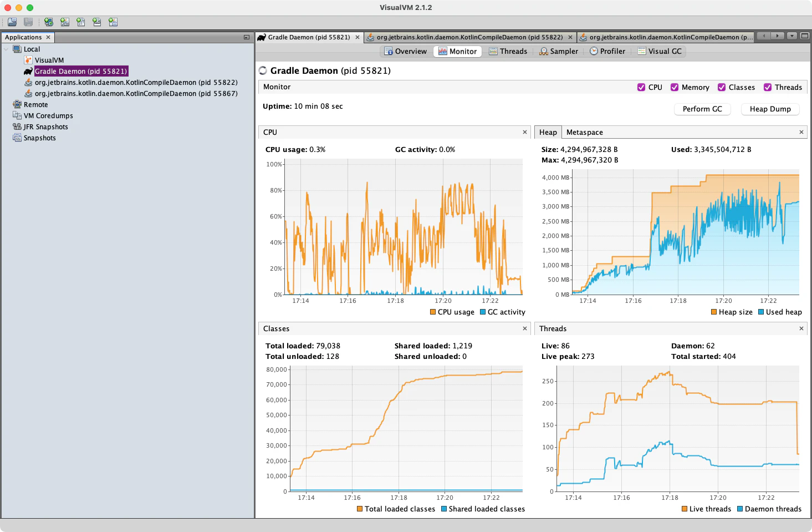The height and width of the screenshot is (532, 812).
Task: Open the truncated third KotlinCompileDaemon document tab
Action: click(x=666, y=37)
